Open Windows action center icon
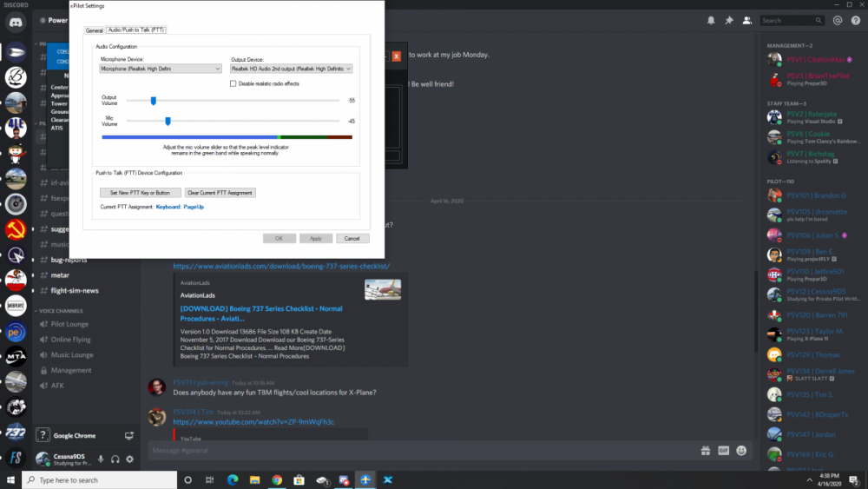Image resolution: width=868 pixels, height=489 pixels. (x=854, y=480)
